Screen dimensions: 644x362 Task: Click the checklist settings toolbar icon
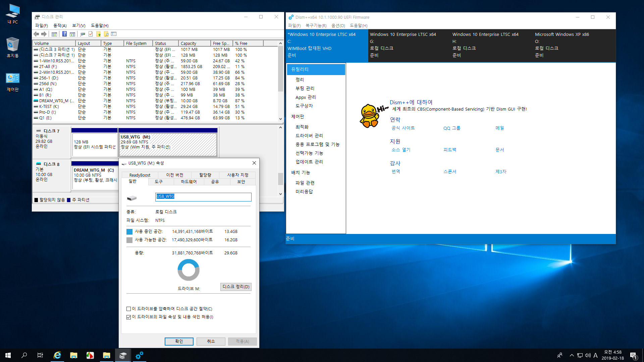tap(114, 34)
